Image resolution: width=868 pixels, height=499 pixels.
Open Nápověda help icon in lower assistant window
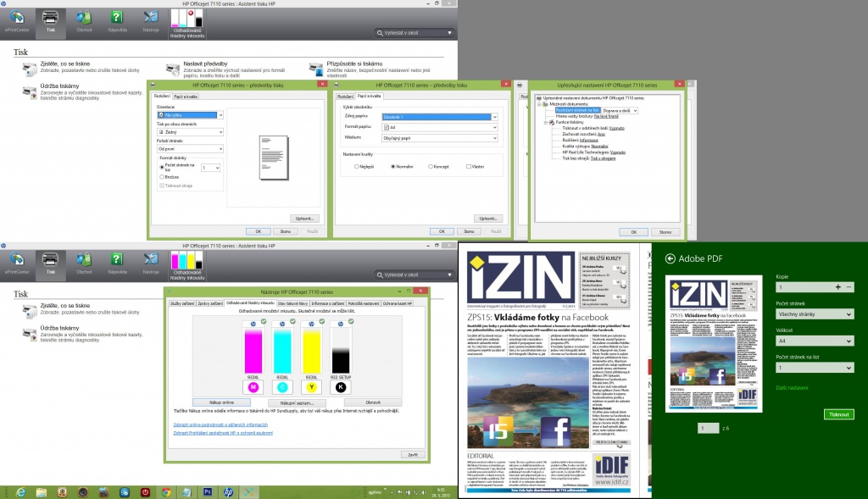coord(117,263)
